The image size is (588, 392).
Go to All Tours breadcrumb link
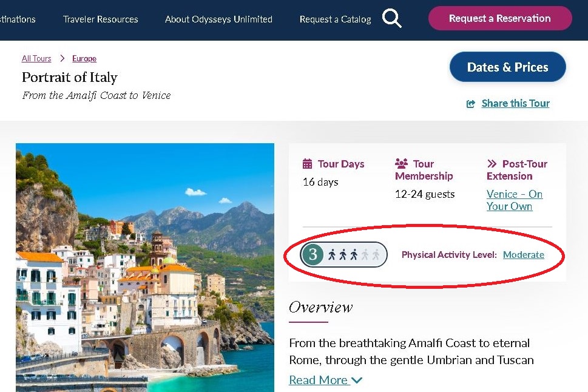pos(36,58)
